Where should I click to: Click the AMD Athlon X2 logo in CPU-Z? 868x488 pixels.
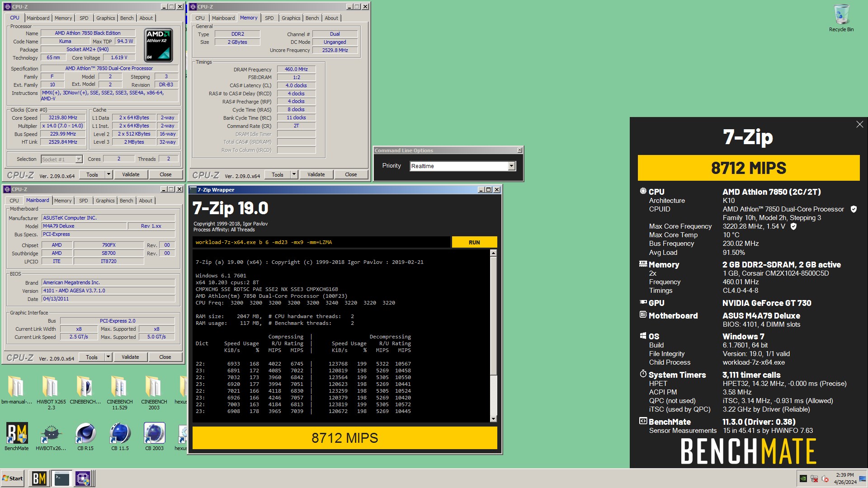tap(158, 45)
